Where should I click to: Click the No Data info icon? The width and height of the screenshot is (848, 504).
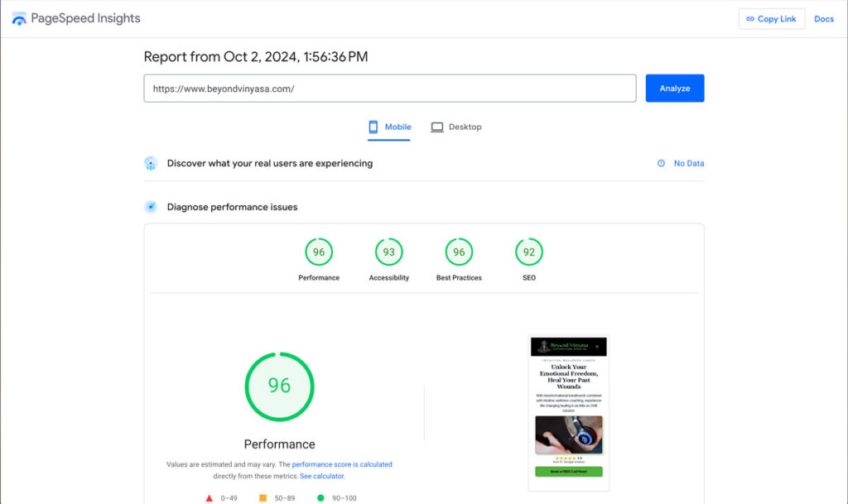click(661, 163)
